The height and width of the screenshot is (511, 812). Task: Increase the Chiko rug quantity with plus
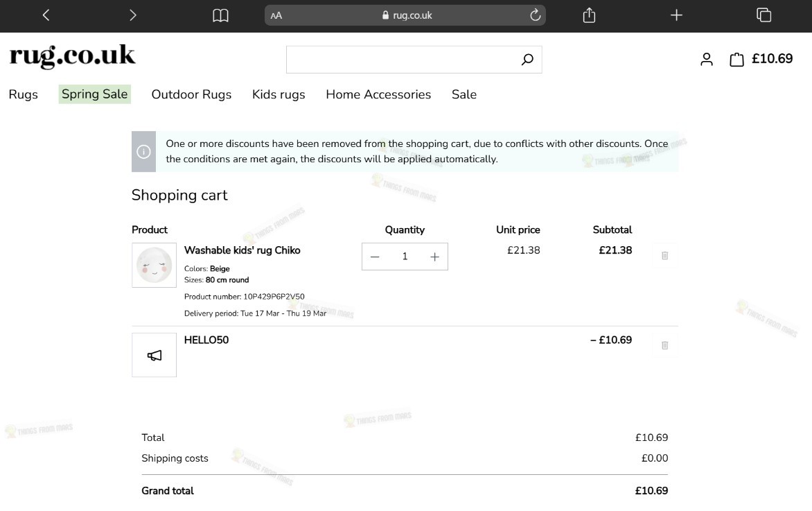tap(434, 257)
